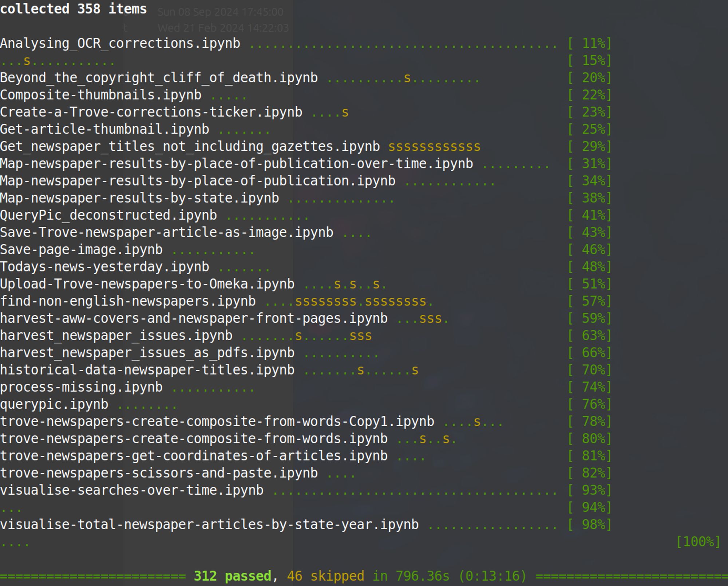Click harvest_newspaper_issues.ipynb filename
This screenshot has height=586, width=728.
[116, 336]
